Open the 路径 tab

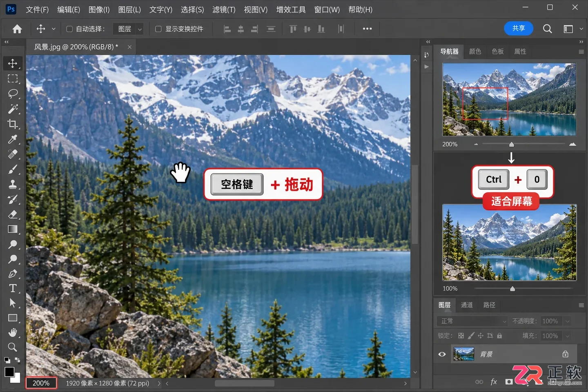[489, 305]
